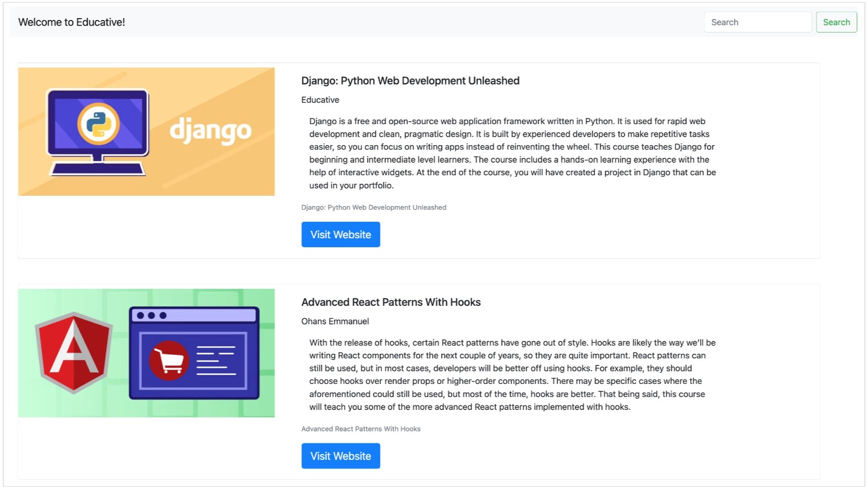The height and width of the screenshot is (487, 868).
Task: Click the author name Educative
Action: [320, 100]
